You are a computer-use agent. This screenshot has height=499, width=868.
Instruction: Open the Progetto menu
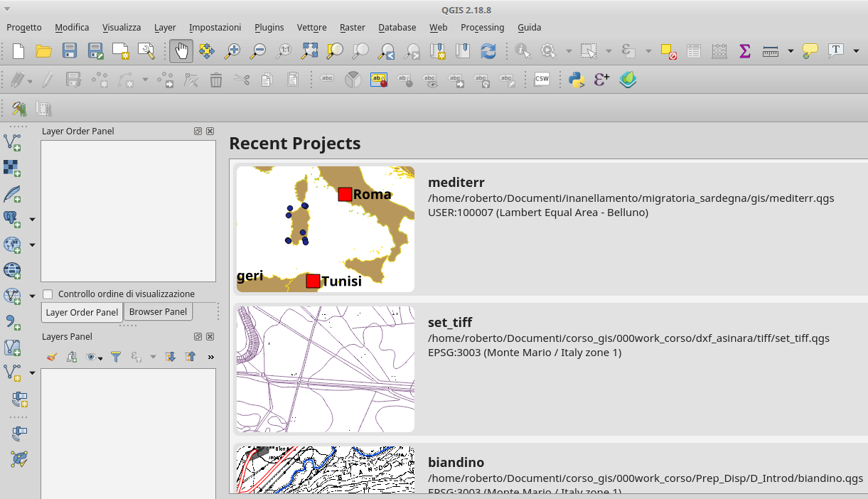coord(24,27)
